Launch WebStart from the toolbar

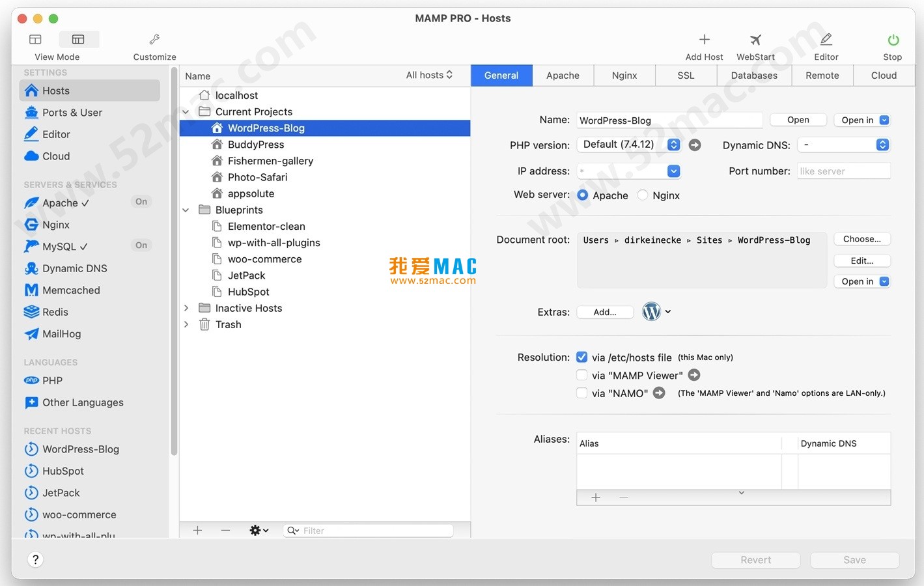point(755,40)
